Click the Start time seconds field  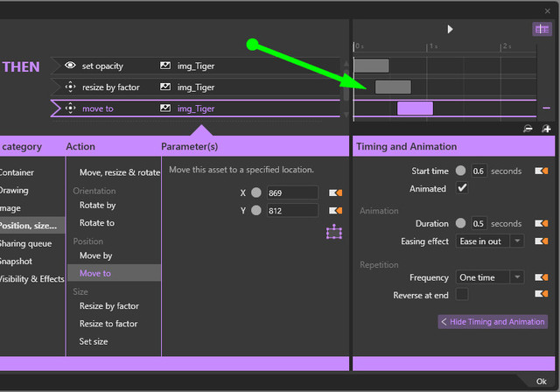click(x=479, y=171)
